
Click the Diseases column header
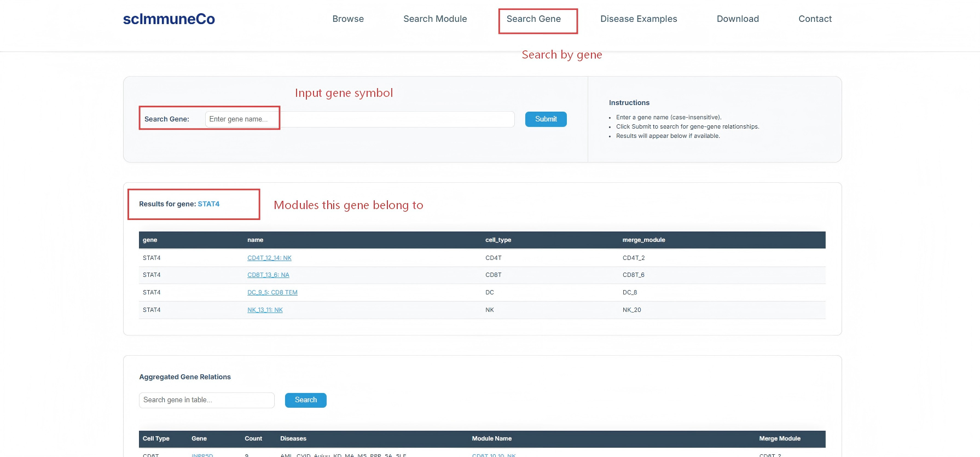pyautogui.click(x=293, y=439)
